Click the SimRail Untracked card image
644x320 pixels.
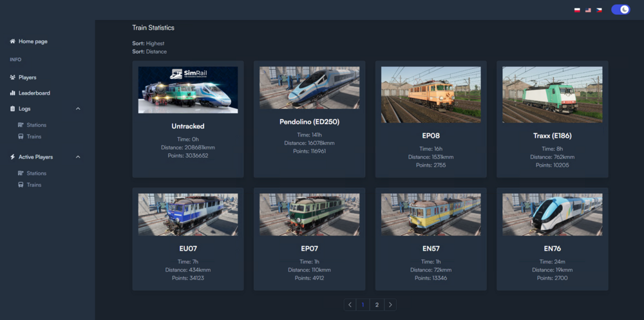click(188, 90)
